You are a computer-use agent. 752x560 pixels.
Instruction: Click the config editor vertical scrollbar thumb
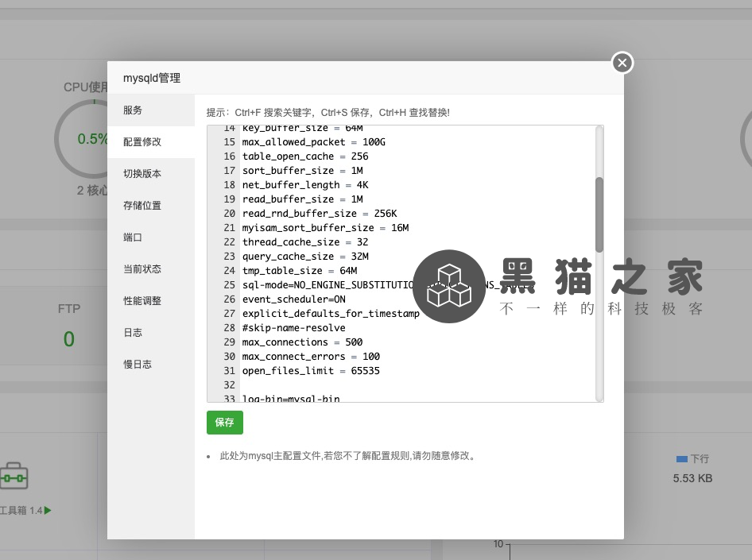click(599, 214)
